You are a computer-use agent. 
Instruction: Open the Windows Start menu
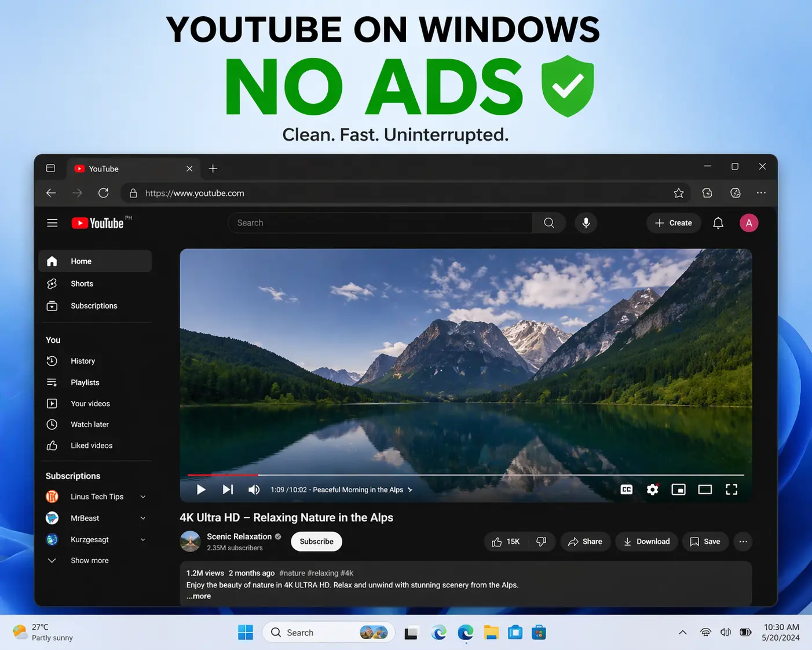(246, 633)
